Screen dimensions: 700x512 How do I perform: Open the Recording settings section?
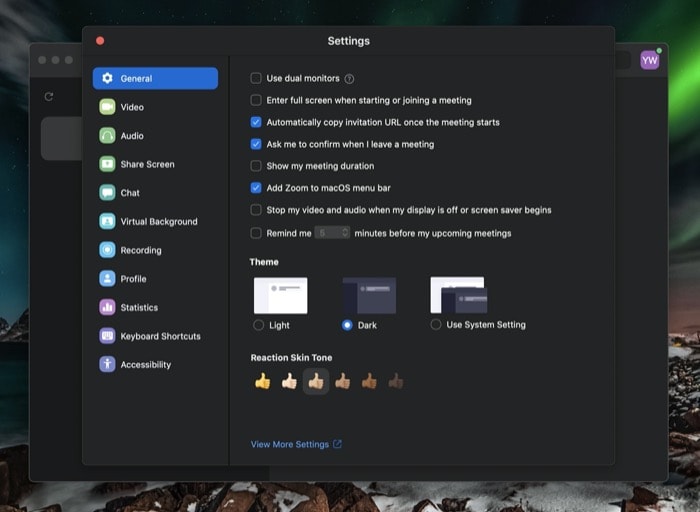155,250
